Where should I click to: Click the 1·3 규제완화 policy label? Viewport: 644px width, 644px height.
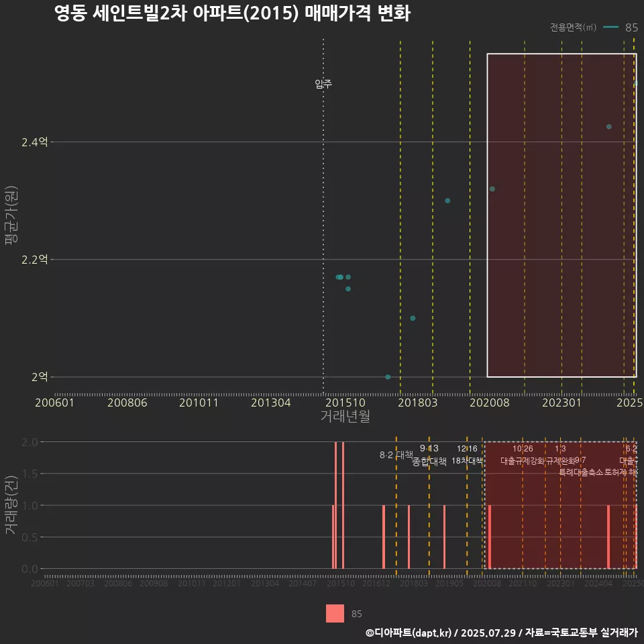tap(560, 455)
